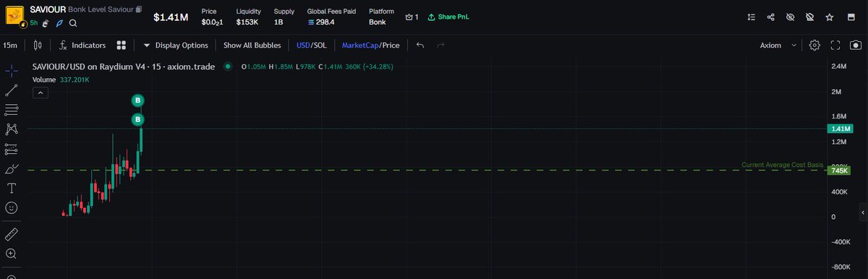The image size is (868, 279).
Task: Toggle Show All Bubbles
Action: [252, 45]
